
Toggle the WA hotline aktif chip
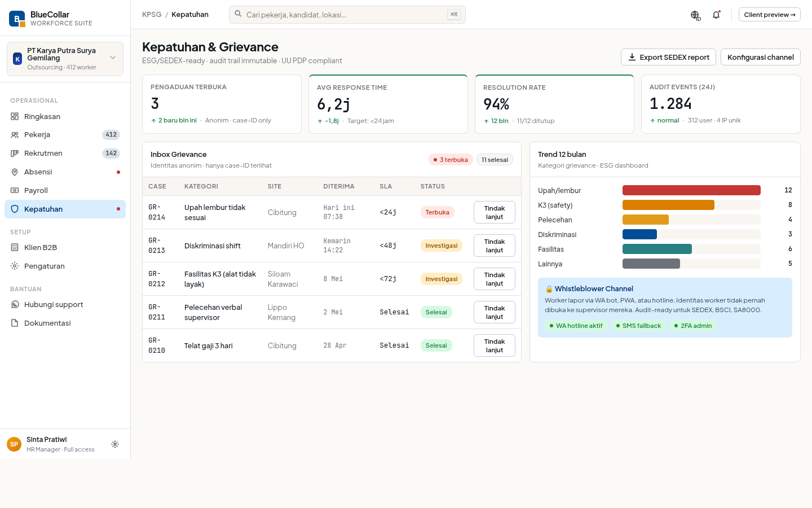click(x=576, y=326)
